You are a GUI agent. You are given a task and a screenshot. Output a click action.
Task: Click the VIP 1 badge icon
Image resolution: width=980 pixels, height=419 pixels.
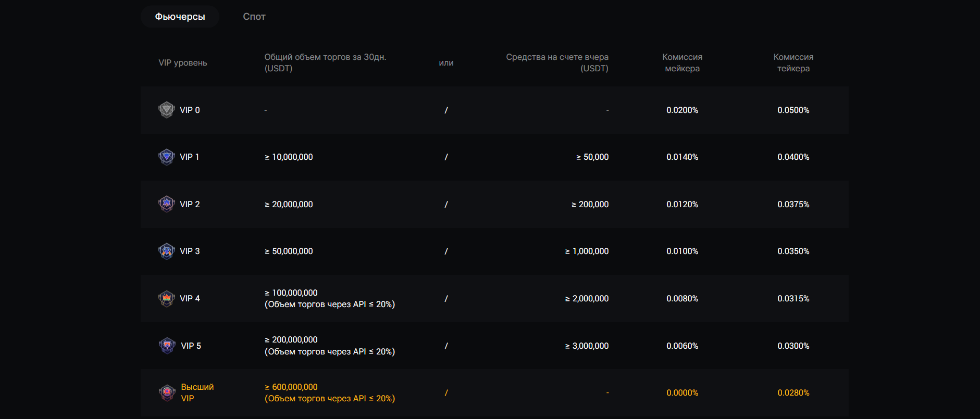166,157
